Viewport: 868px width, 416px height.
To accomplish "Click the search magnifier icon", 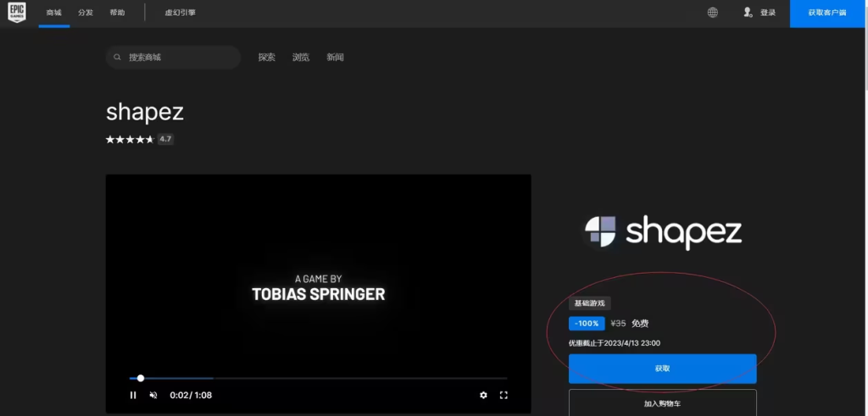I will (117, 57).
